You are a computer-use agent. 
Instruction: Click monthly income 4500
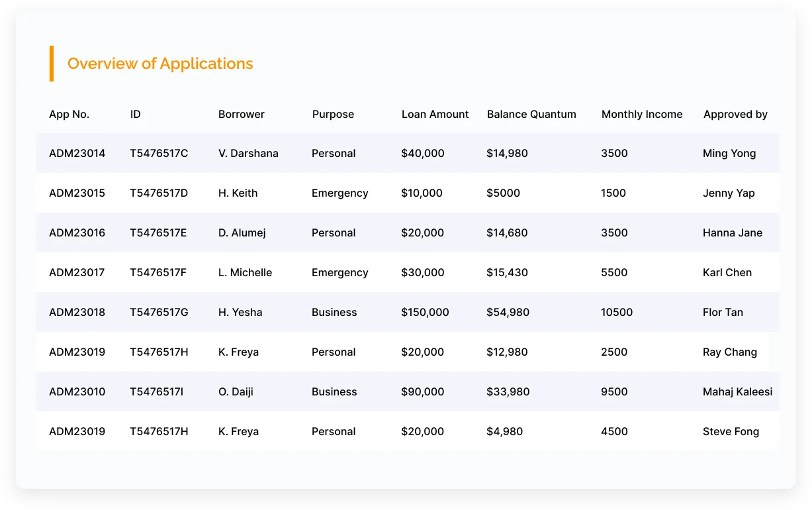tap(614, 431)
